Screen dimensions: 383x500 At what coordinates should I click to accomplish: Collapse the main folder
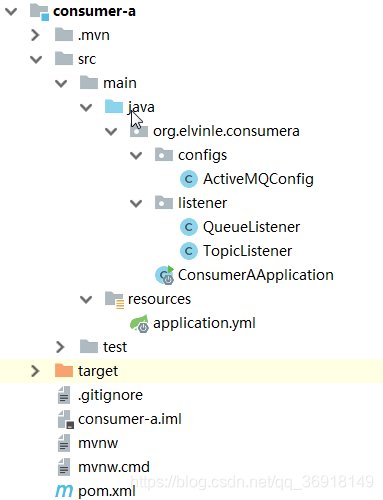tap(61, 83)
